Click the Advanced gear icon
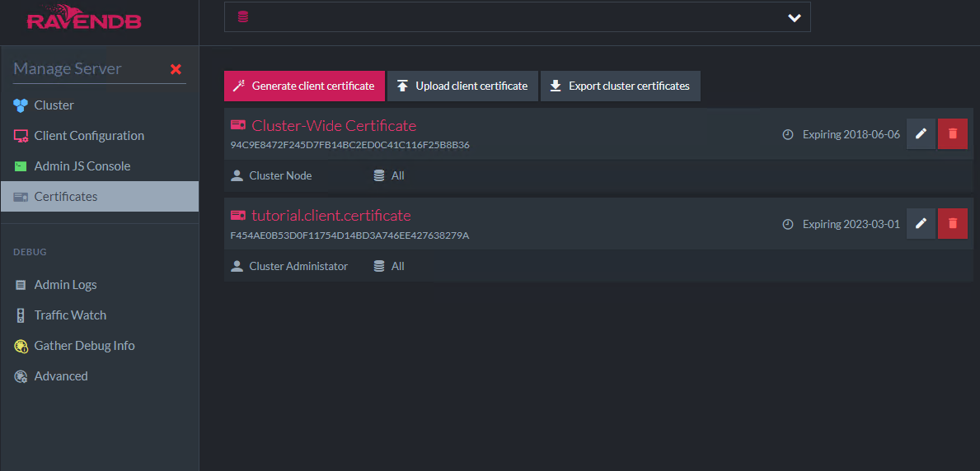Viewport: 980px width, 471px height. click(21, 376)
